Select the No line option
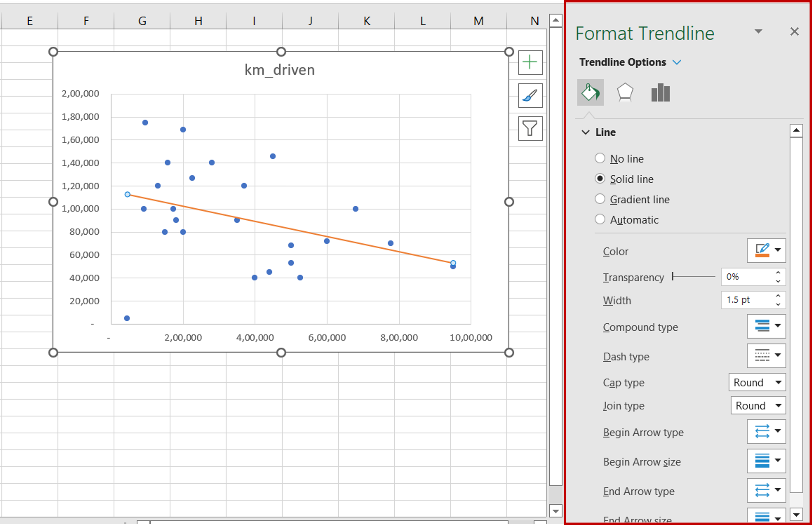Image resolution: width=812 pixels, height=525 pixels. click(x=600, y=158)
